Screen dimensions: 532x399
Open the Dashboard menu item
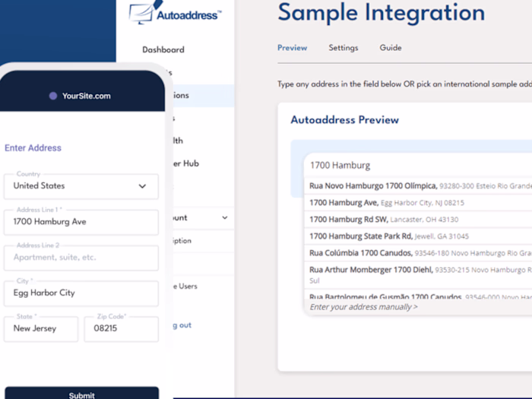coord(163,49)
